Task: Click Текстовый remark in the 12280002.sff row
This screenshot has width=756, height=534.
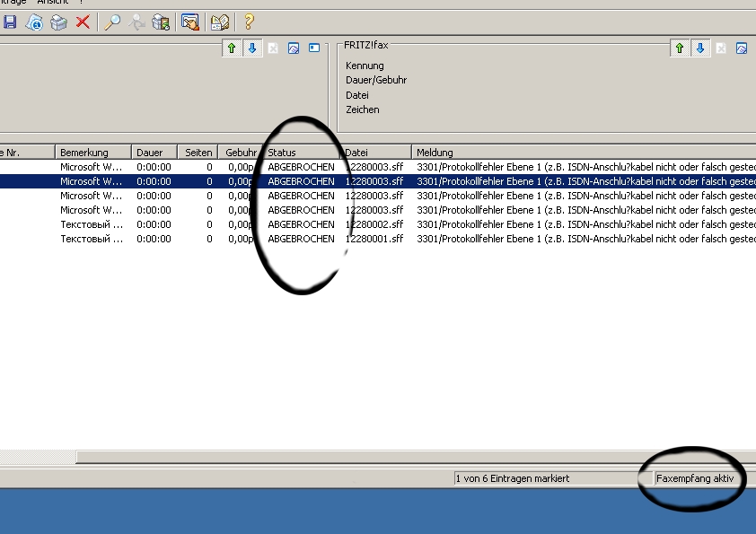Action: tap(92, 224)
